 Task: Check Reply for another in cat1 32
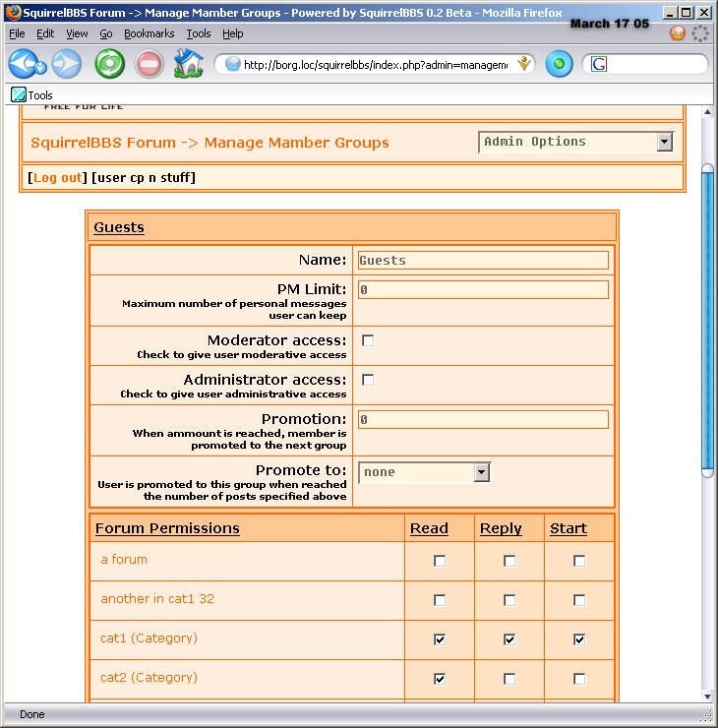click(x=509, y=600)
